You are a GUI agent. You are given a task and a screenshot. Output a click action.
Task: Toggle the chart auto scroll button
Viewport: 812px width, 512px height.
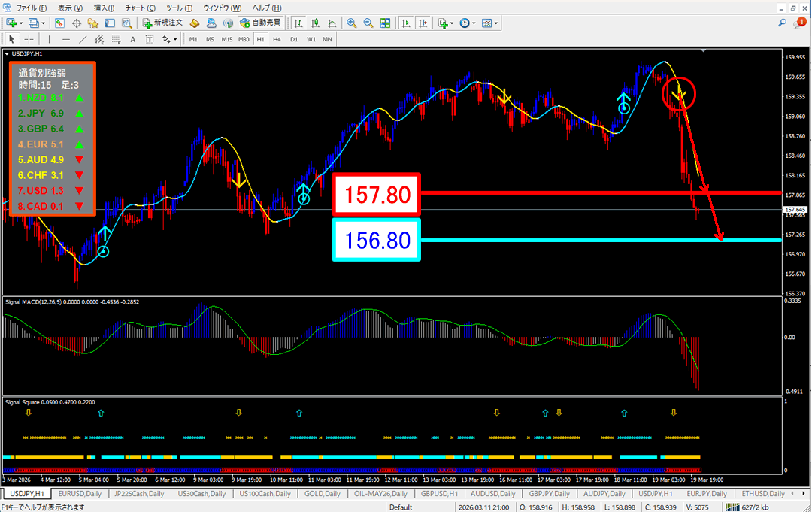pyautogui.click(x=407, y=23)
